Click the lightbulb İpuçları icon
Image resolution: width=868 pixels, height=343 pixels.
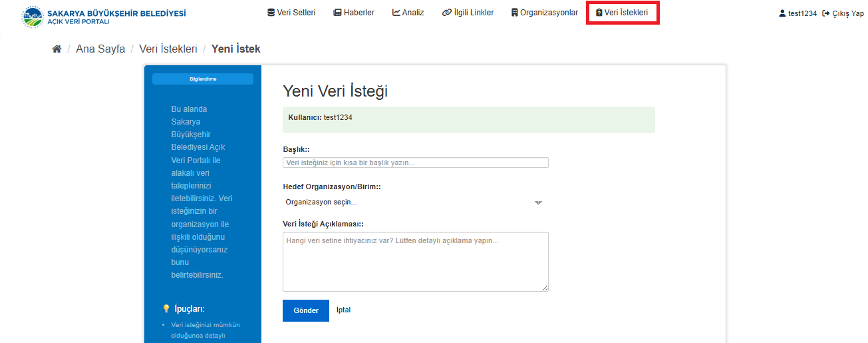coord(166,309)
